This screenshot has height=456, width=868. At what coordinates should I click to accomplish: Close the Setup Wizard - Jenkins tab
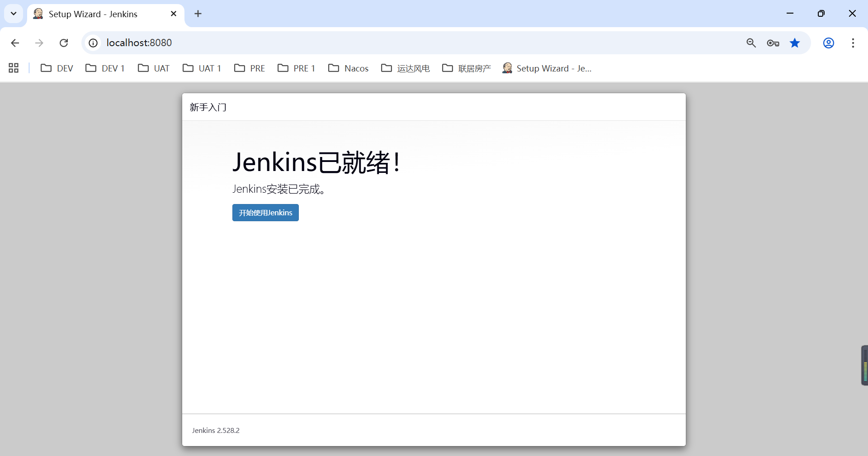pyautogui.click(x=174, y=14)
